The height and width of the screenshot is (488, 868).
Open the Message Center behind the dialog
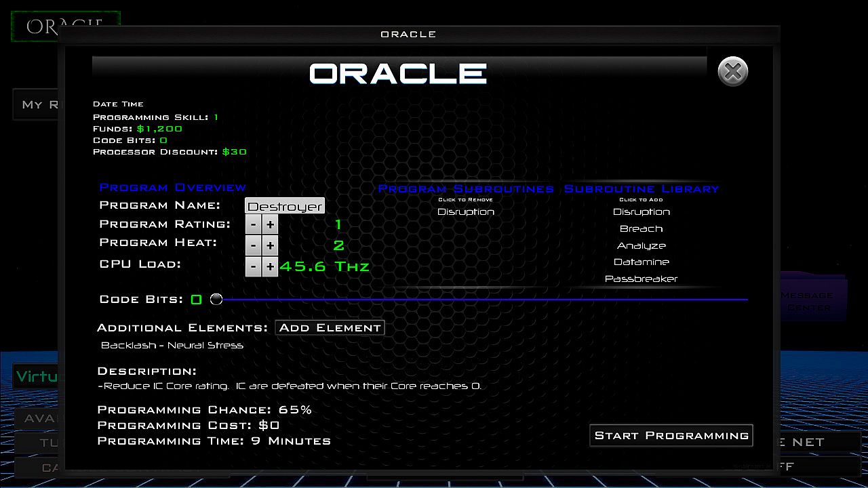click(811, 302)
